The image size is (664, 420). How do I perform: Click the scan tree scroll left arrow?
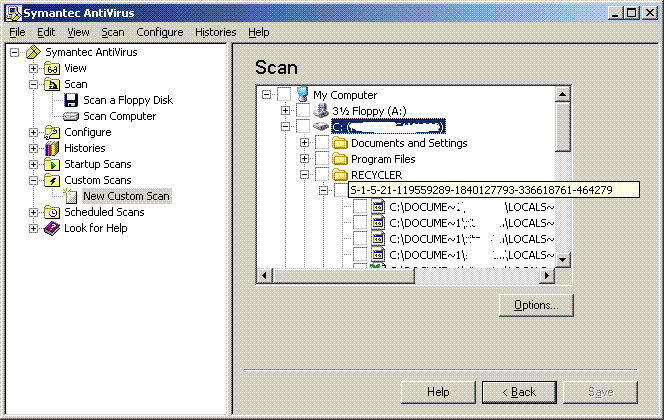(265, 276)
